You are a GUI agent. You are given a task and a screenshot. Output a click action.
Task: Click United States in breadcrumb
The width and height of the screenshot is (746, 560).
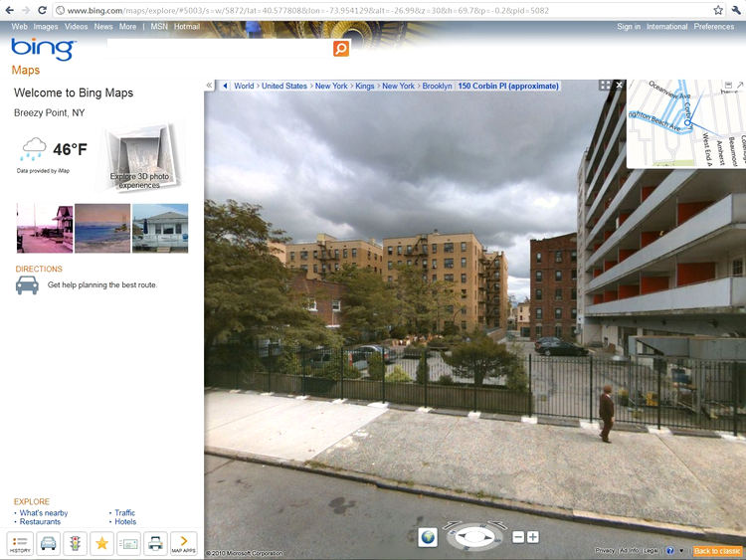[x=284, y=86]
